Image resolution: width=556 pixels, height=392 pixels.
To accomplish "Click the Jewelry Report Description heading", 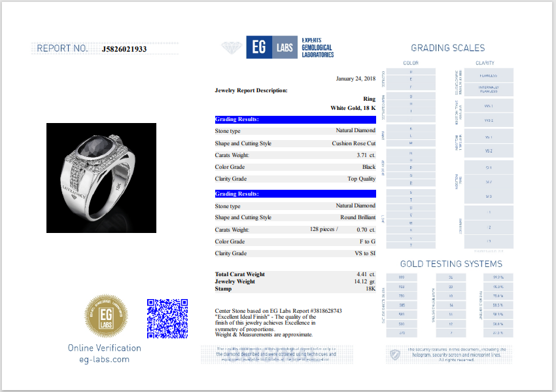I will click(251, 90).
